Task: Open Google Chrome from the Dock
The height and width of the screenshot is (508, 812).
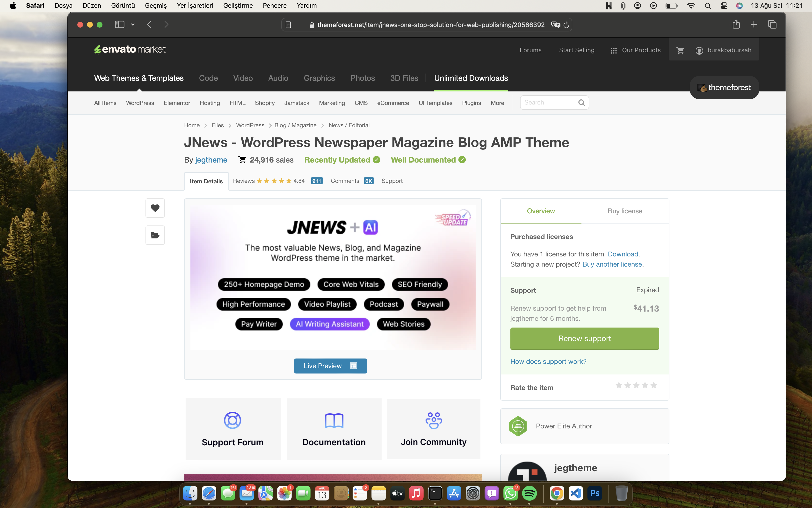Action: 557,493
